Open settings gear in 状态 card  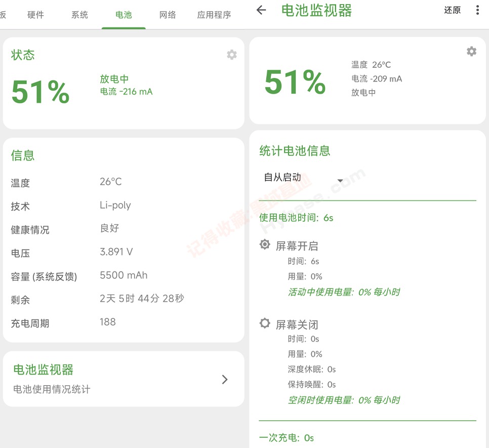click(x=232, y=55)
